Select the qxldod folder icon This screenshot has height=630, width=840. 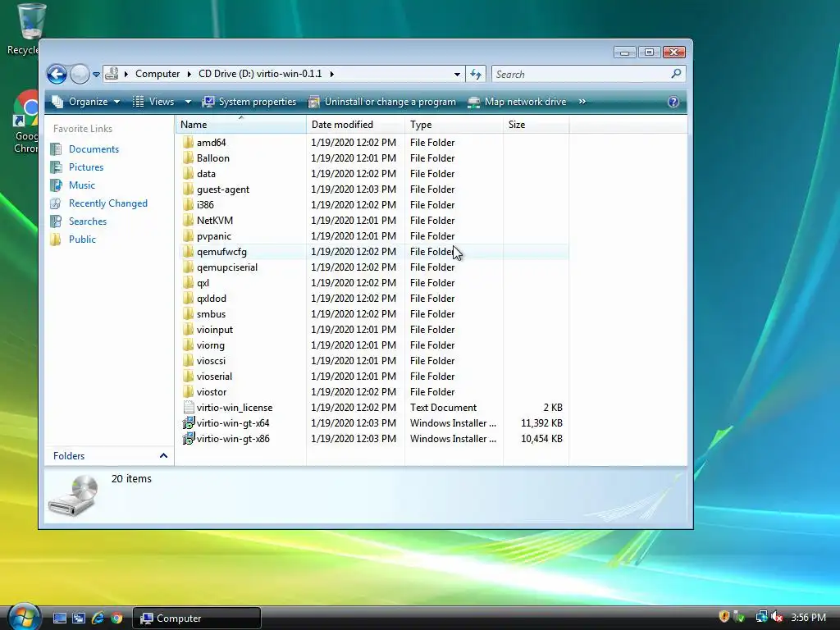(188, 299)
